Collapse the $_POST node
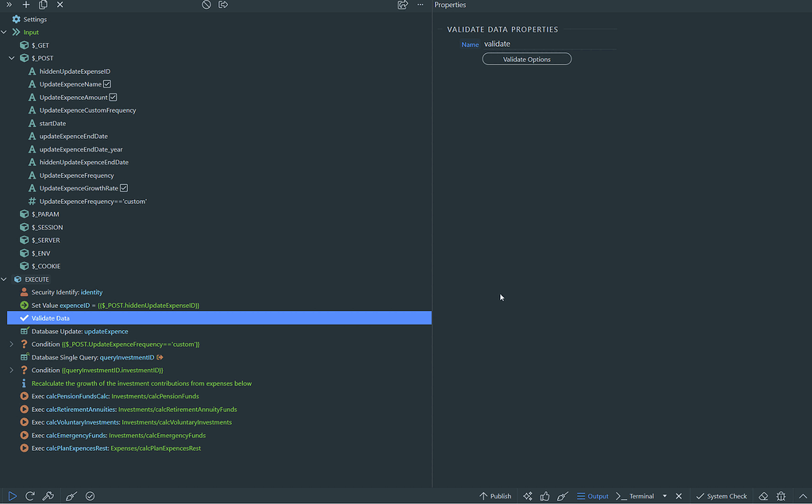 [x=11, y=58]
